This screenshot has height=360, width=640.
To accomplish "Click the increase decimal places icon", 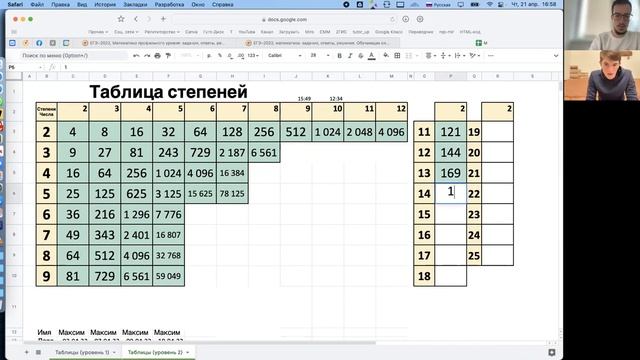I will (241, 56).
